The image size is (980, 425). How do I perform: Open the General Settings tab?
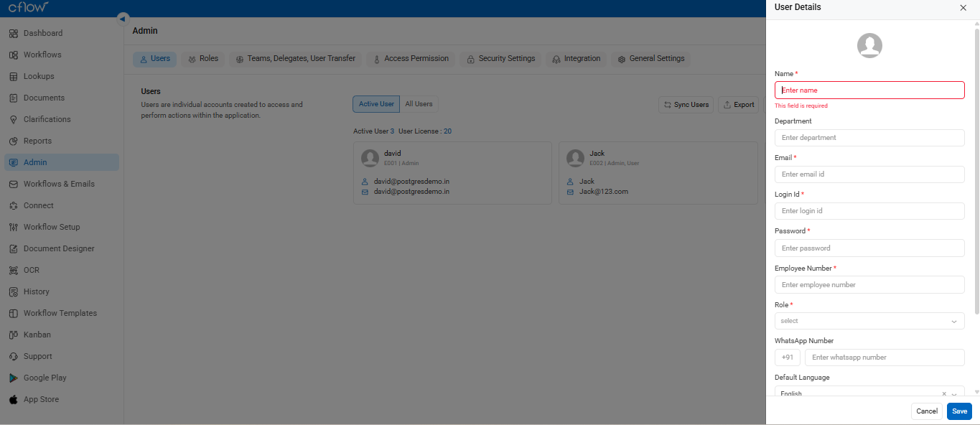[x=650, y=59]
